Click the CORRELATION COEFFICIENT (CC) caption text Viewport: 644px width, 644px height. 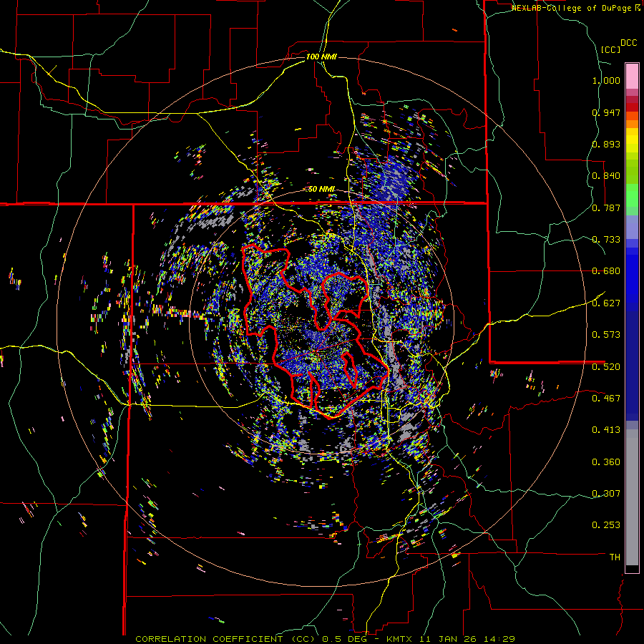pyautogui.click(x=226, y=639)
